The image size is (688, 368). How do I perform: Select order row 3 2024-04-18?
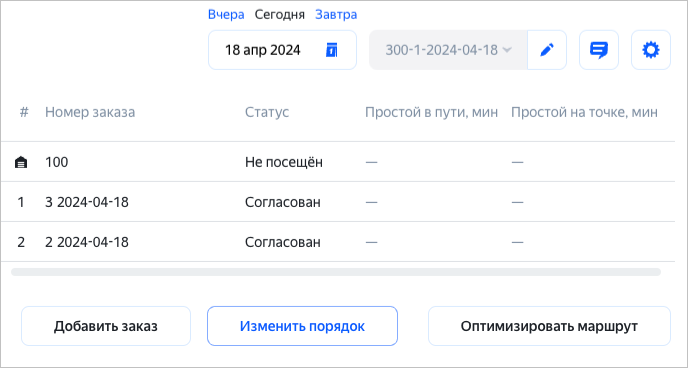(337, 202)
